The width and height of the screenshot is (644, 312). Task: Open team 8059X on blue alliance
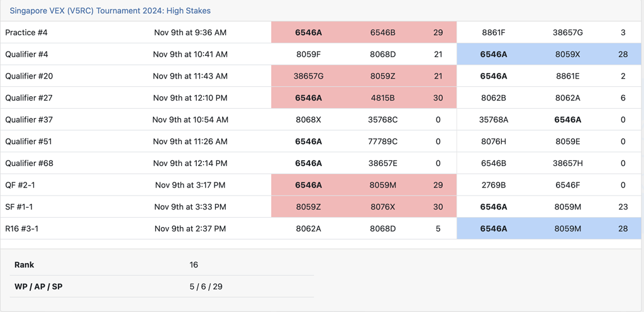pyautogui.click(x=567, y=54)
